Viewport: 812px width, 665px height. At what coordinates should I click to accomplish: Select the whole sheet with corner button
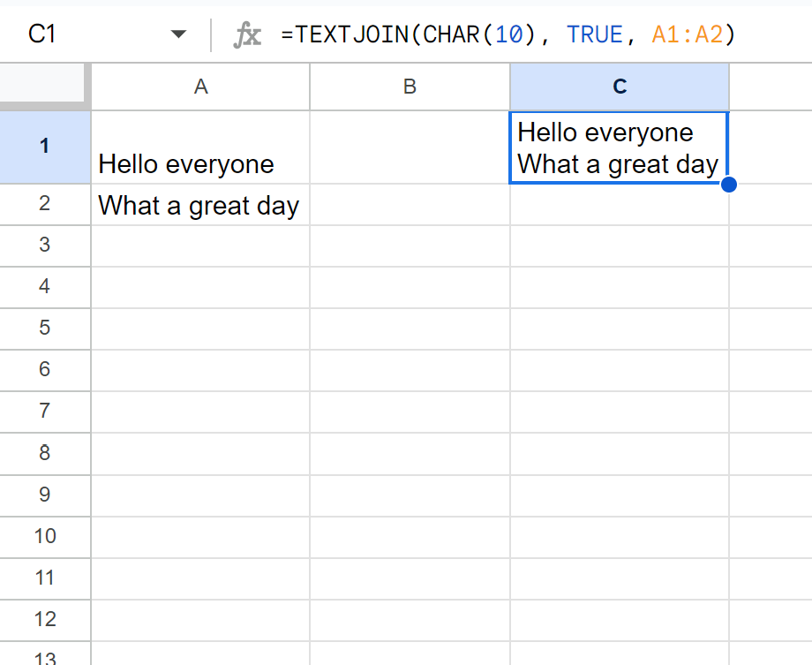[x=43, y=83]
